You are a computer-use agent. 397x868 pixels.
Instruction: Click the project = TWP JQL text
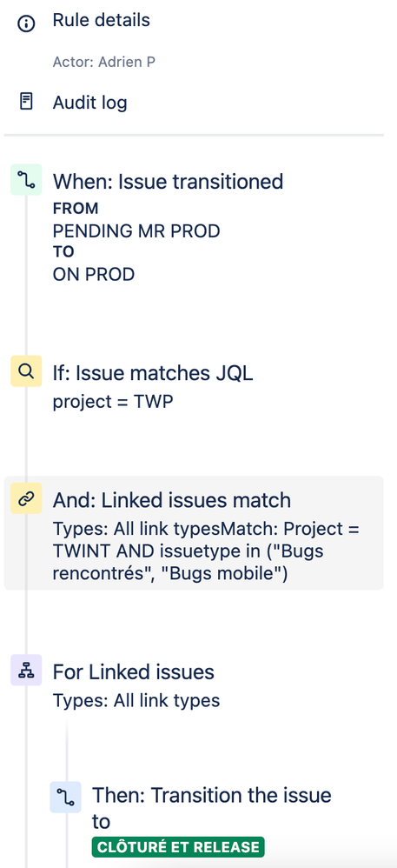click(113, 402)
